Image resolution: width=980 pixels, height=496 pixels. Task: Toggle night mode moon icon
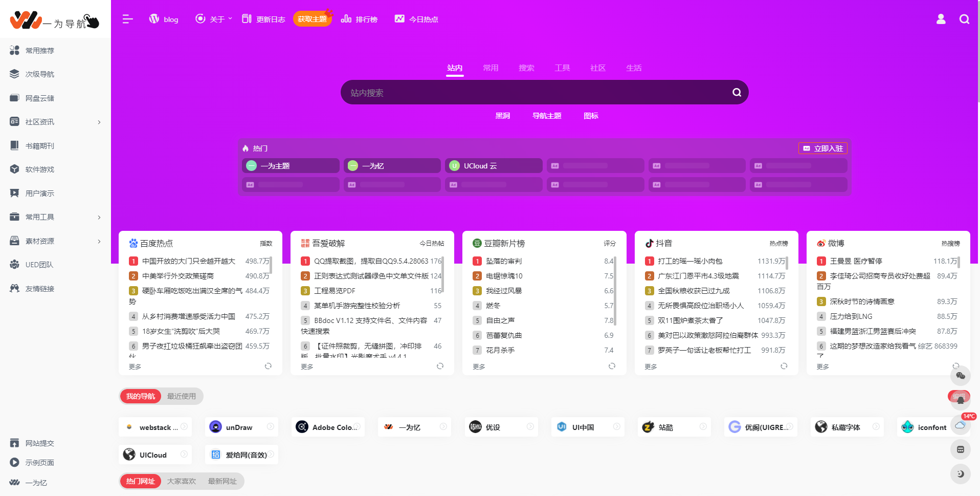coord(960,473)
